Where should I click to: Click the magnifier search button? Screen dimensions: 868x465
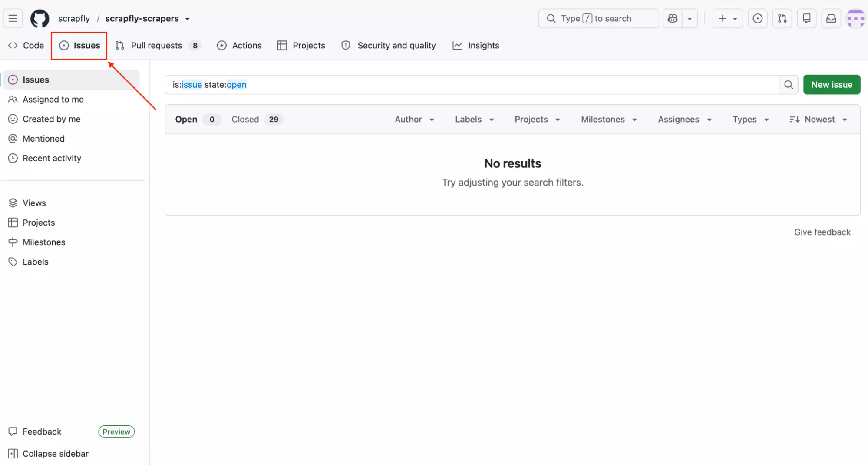[x=789, y=84]
